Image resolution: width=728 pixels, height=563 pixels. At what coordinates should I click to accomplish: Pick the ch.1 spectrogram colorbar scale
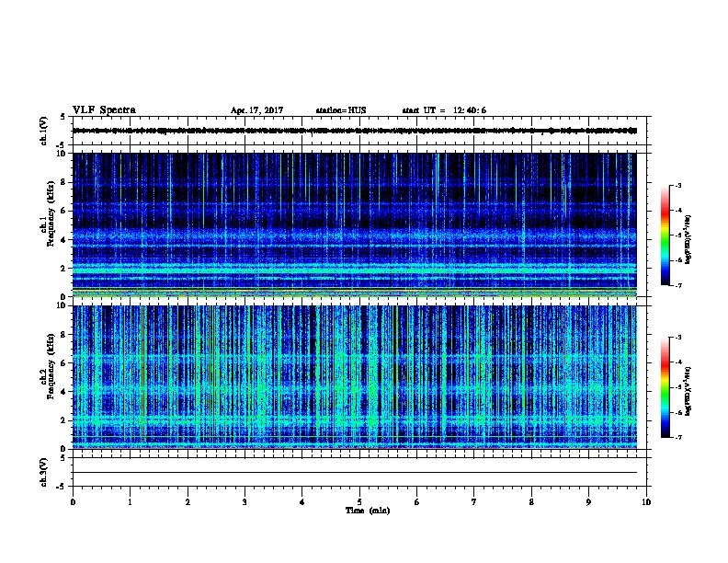coord(665,236)
